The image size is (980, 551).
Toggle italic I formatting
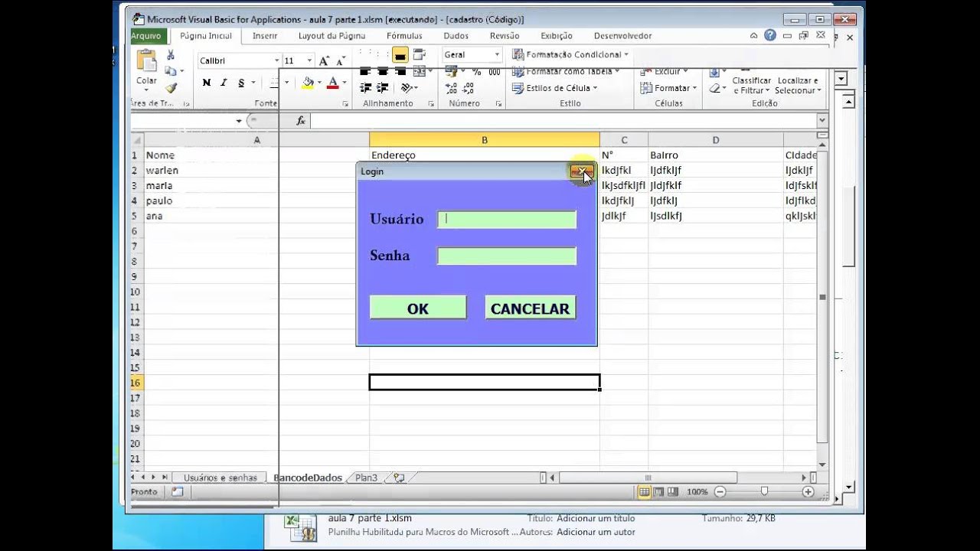coord(224,83)
